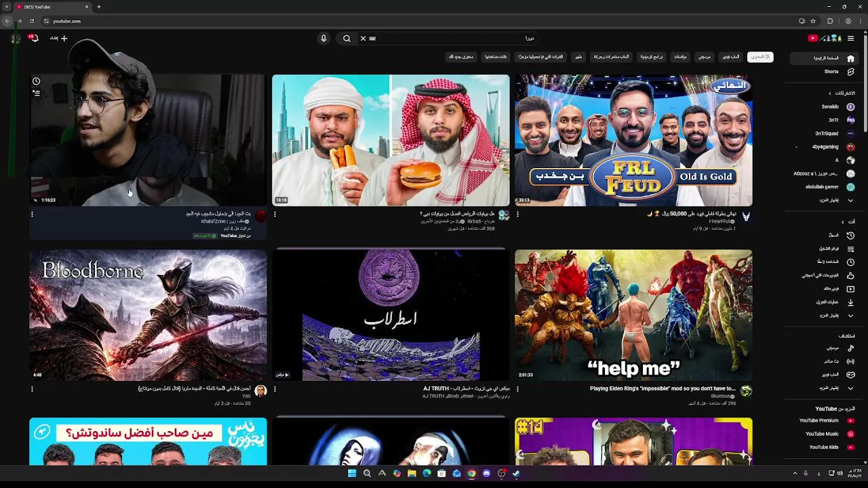Clear the search box with X

coord(363,39)
